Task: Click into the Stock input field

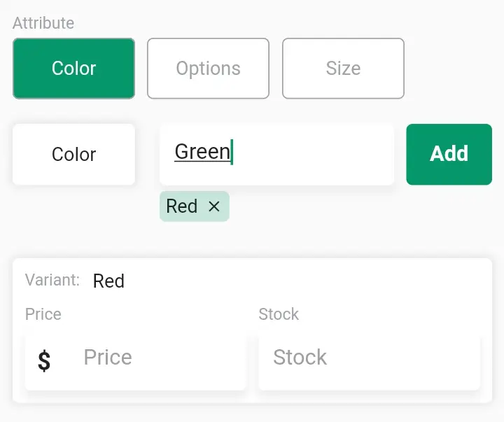Action: tap(370, 363)
